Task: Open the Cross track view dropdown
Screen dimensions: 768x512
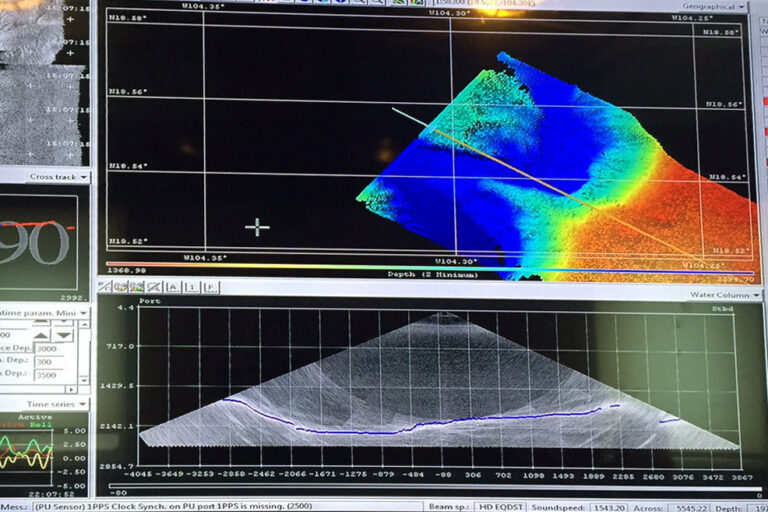Action: (x=58, y=177)
